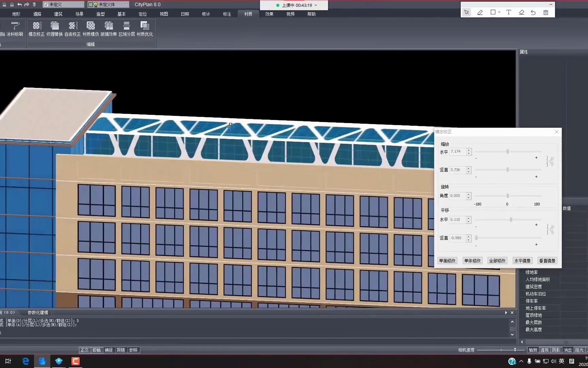Open the 区域分层 tool
Image resolution: width=588 pixels, height=368 pixels.
click(127, 29)
